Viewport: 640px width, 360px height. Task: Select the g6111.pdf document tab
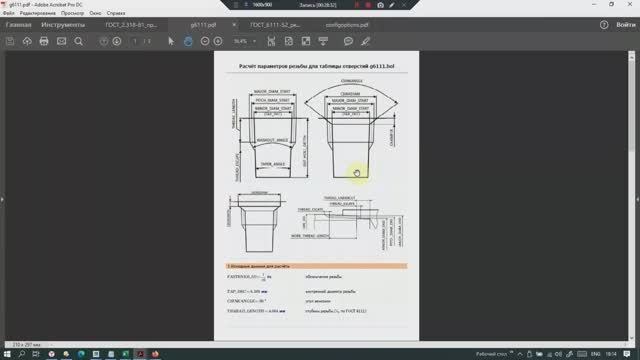[x=203, y=25]
